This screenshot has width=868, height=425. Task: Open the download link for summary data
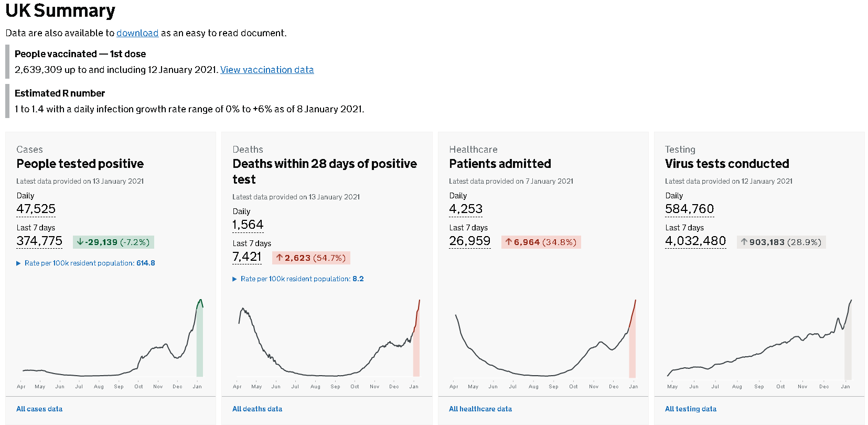click(x=137, y=33)
